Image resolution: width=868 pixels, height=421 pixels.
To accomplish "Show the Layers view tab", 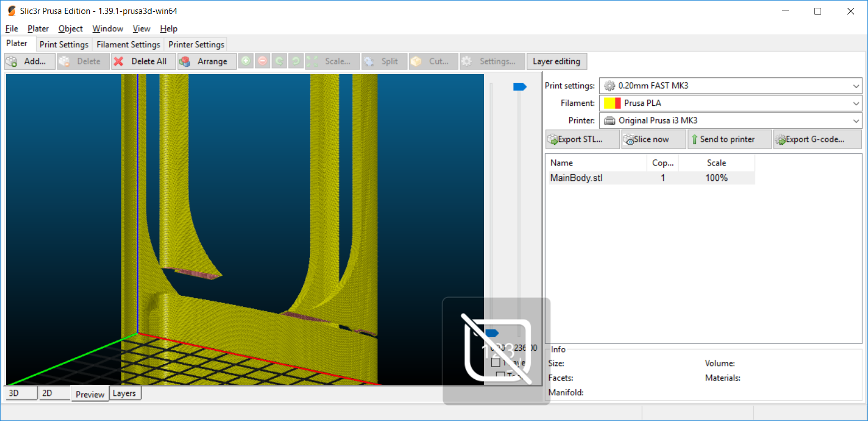I will coord(124,393).
